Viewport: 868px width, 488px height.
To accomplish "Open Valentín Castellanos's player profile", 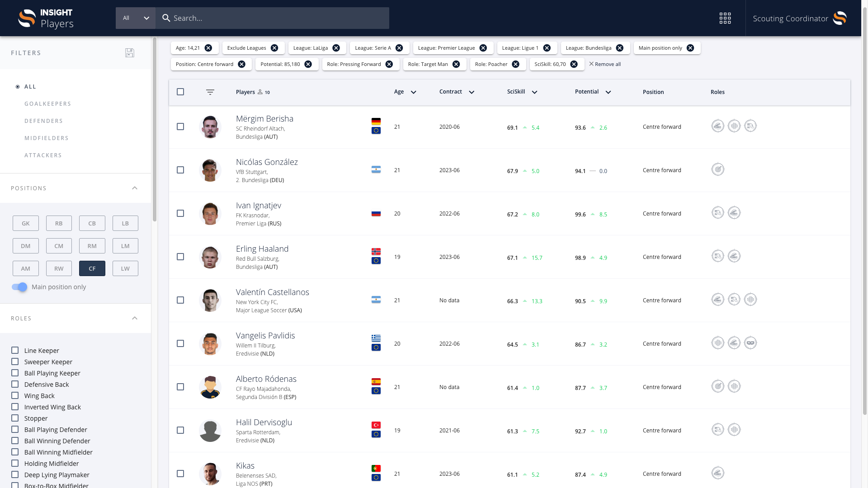I will tap(273, 292).
